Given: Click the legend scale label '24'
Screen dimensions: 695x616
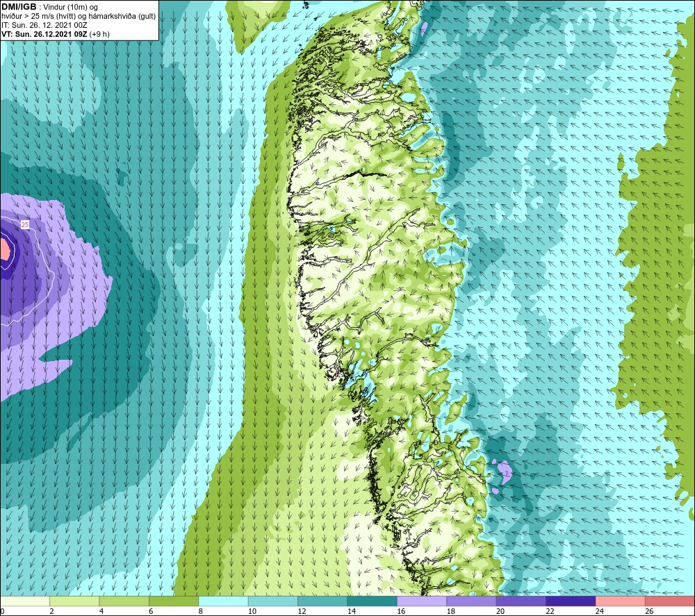Looking at the screenshot, I should click(x=600, y=611).
